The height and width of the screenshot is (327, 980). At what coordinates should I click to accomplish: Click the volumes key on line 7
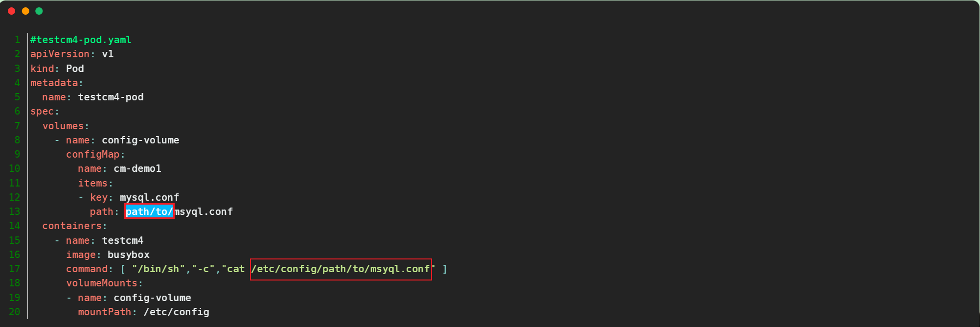pos(63,126)
